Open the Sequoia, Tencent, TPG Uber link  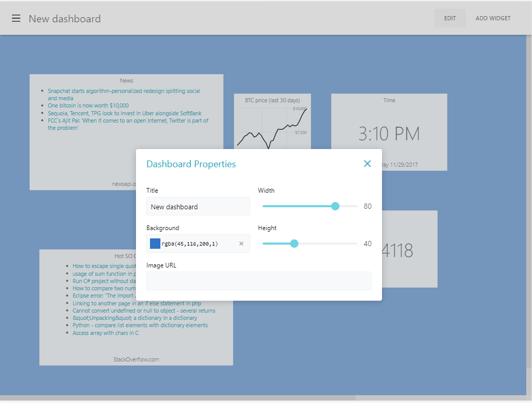tap(125, 113)
